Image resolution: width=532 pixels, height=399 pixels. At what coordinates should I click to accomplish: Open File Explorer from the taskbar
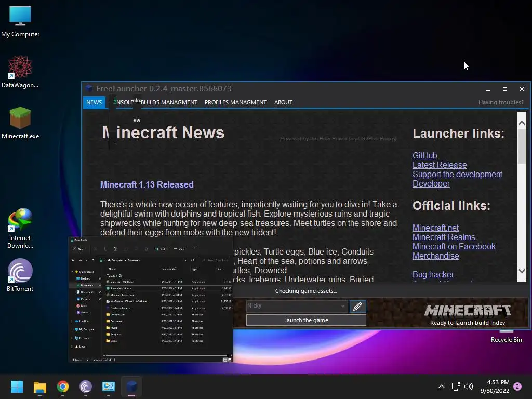tap(39, 387)
